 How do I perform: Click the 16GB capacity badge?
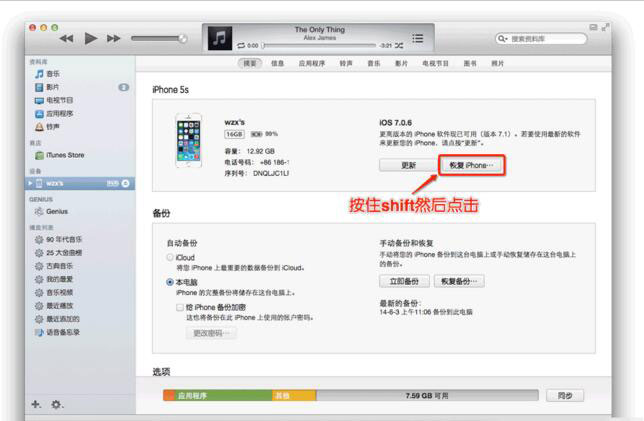(235, 134)
